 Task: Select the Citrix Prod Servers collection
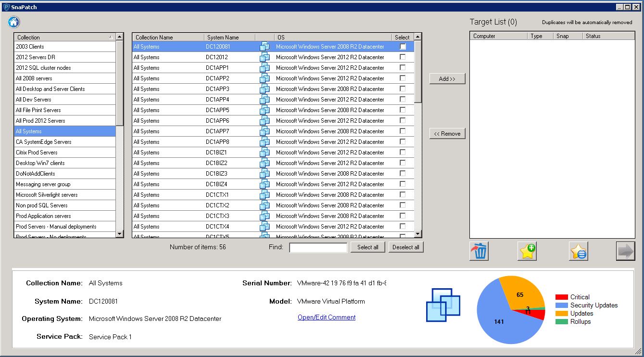pos(65,153)
